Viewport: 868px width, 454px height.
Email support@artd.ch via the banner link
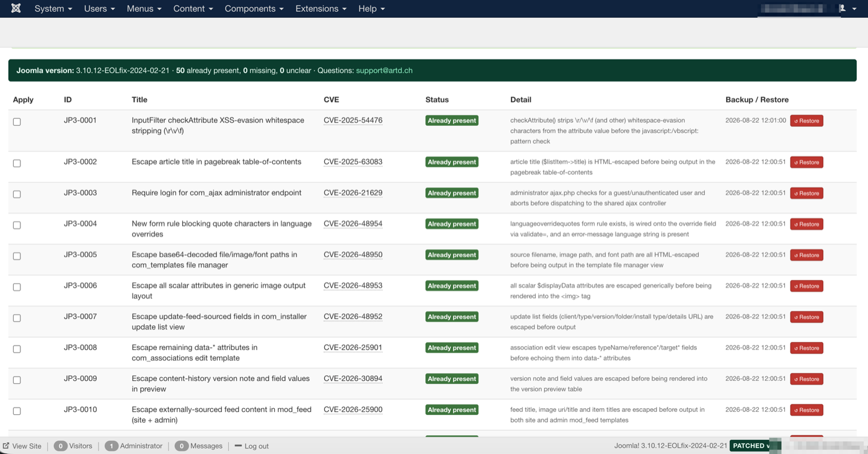(384, 71)
